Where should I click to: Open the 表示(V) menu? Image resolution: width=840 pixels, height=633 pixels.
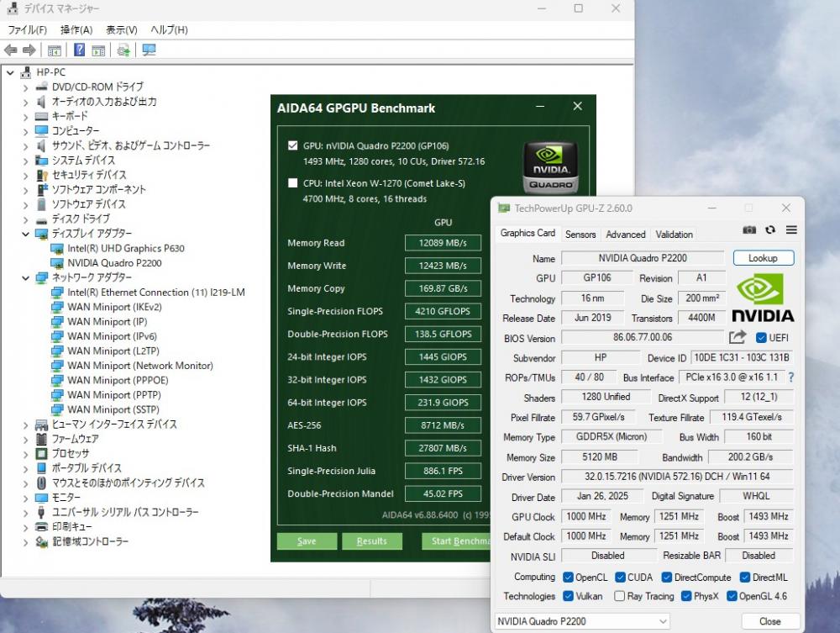click(x=122, y=30)
